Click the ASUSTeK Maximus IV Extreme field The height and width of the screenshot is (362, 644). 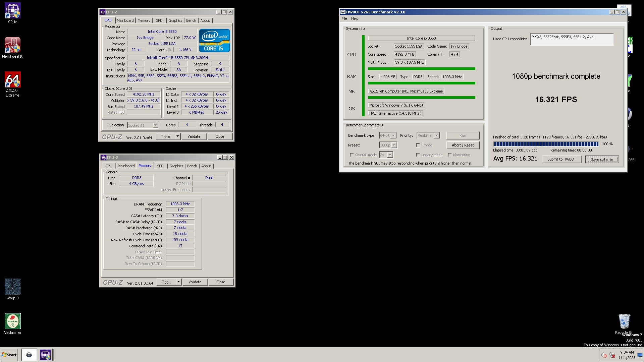(406, 91)
